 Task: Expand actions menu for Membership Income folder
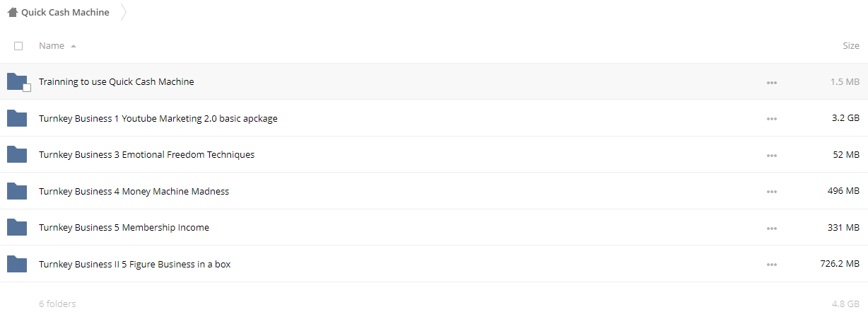coord(771,228)
